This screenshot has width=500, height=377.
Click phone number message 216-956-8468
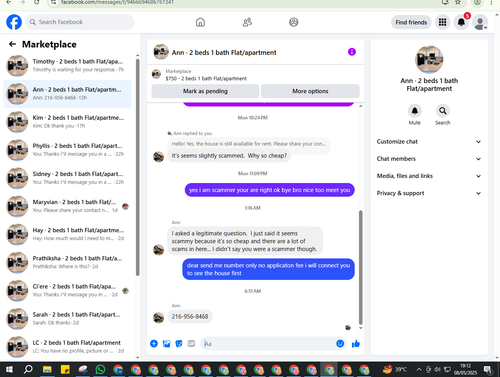click(x=190, y=316)
